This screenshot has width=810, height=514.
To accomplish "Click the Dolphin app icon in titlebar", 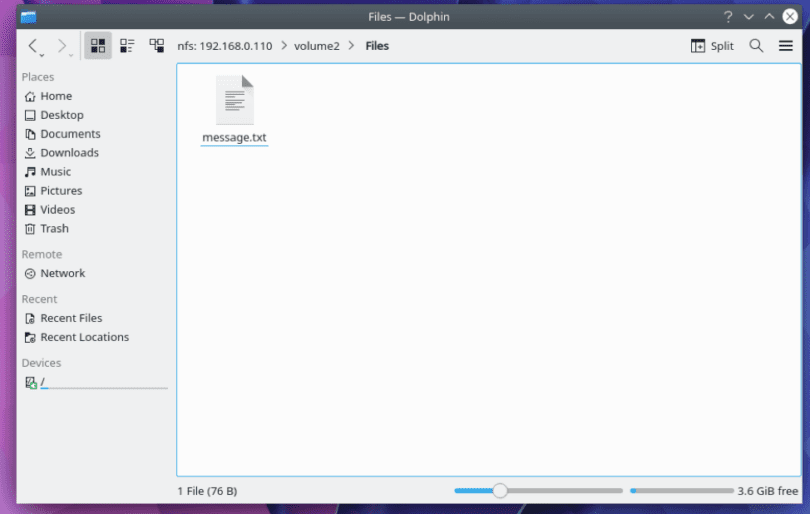I will (29, 17).
